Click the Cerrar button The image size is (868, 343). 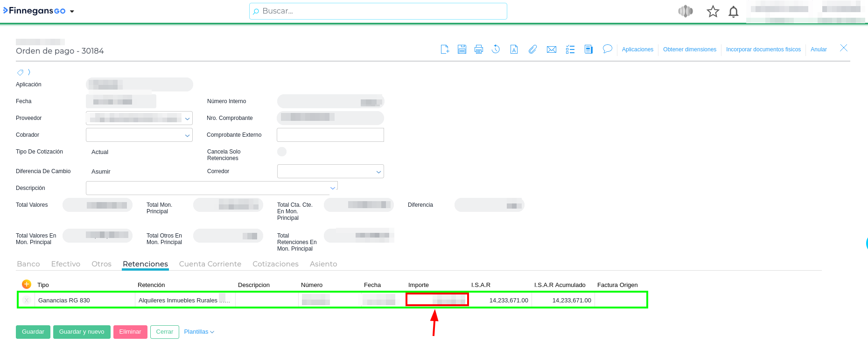165,332
